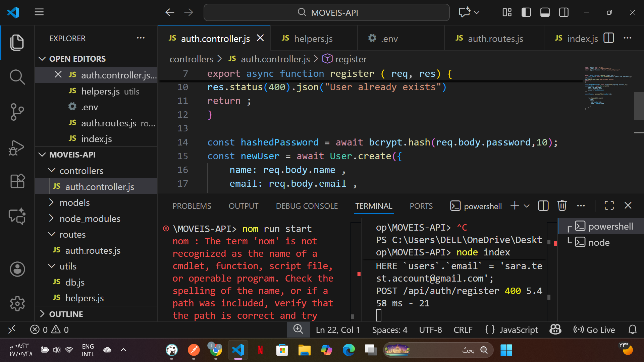
Task: Toggle the primary side bar
Action: [526, 12]
